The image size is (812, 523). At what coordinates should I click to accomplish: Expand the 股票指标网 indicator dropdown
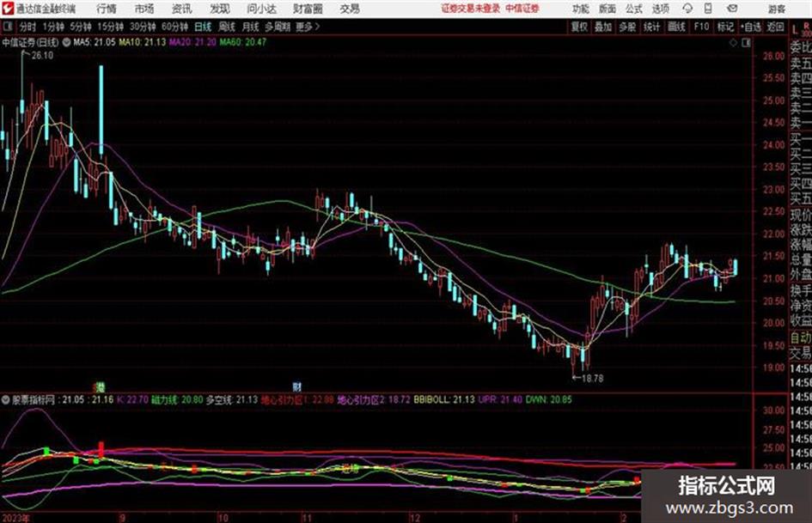click(6, 399)
